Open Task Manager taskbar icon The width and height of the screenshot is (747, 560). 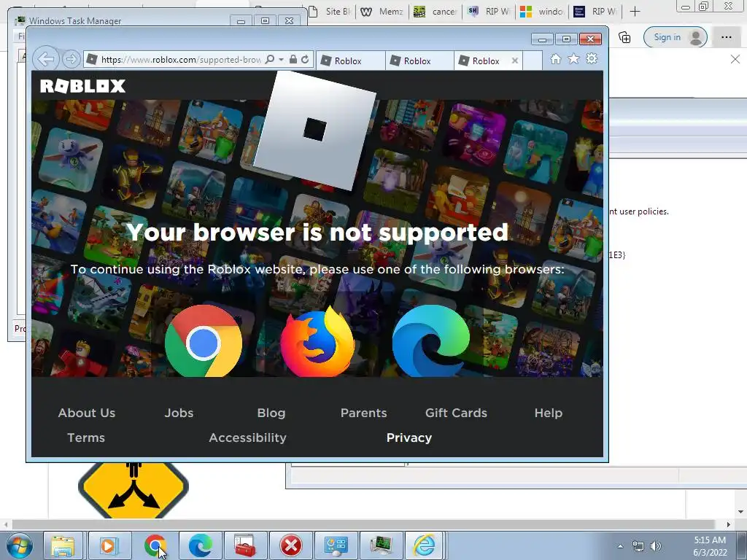pyautogui.click(x=381, y=545)
